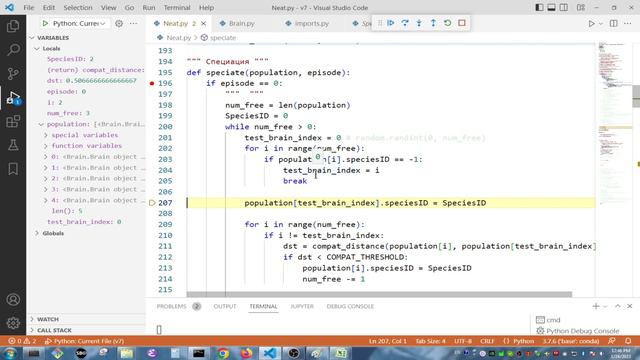Toggle secondary side bar layout icon
The height and width of the screenshot is (360, 640).
point(564,7)
